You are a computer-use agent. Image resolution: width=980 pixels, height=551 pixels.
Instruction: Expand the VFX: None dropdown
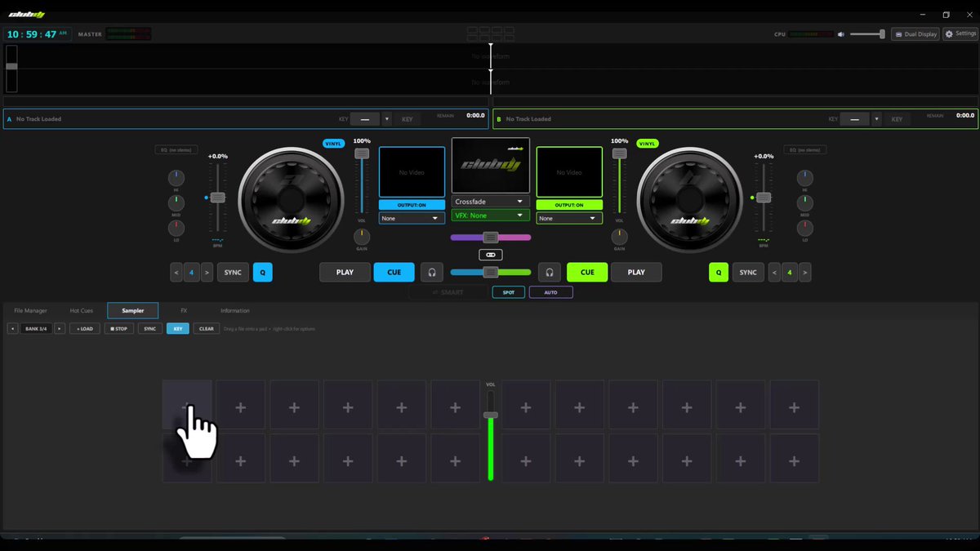(490, 216)
